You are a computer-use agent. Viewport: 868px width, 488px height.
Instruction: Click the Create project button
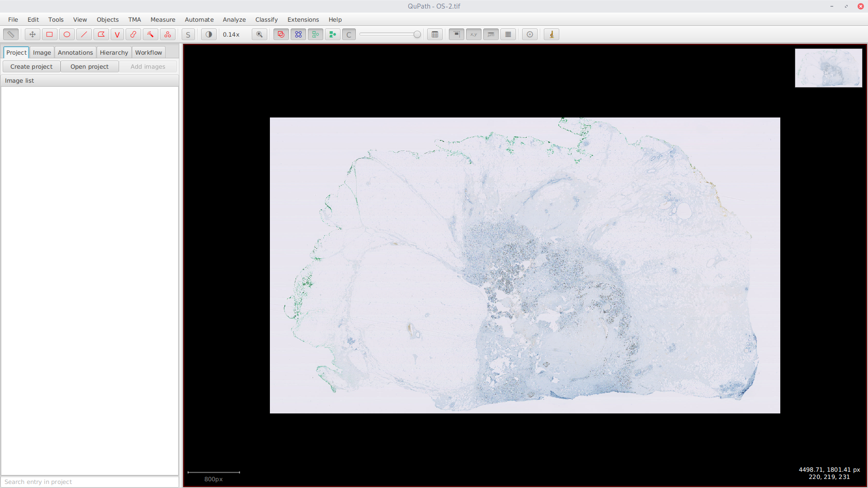point(32,66)
